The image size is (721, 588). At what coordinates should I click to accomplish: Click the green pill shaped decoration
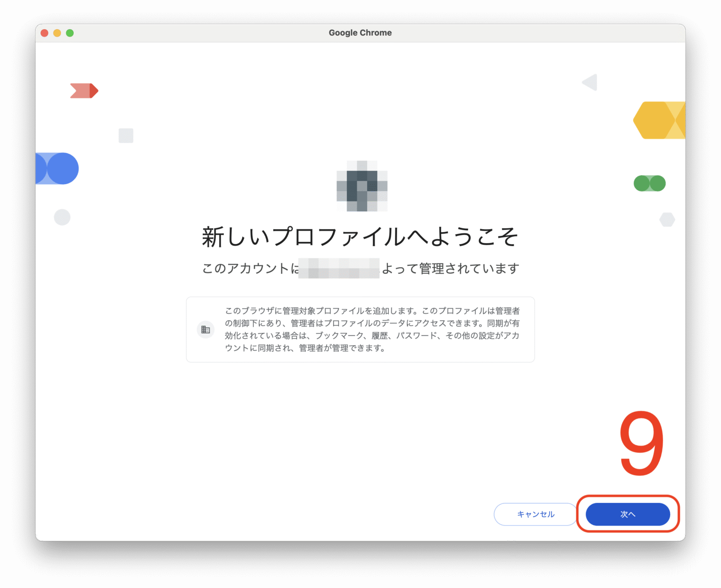pyautogui.click(x=650, y=183)
